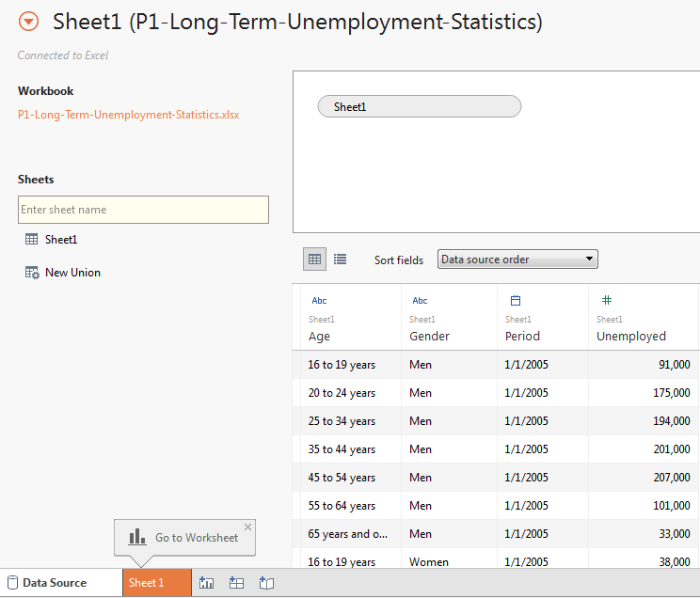
Task: Click the Workbook section heading
Action: (x=45, y=91)
